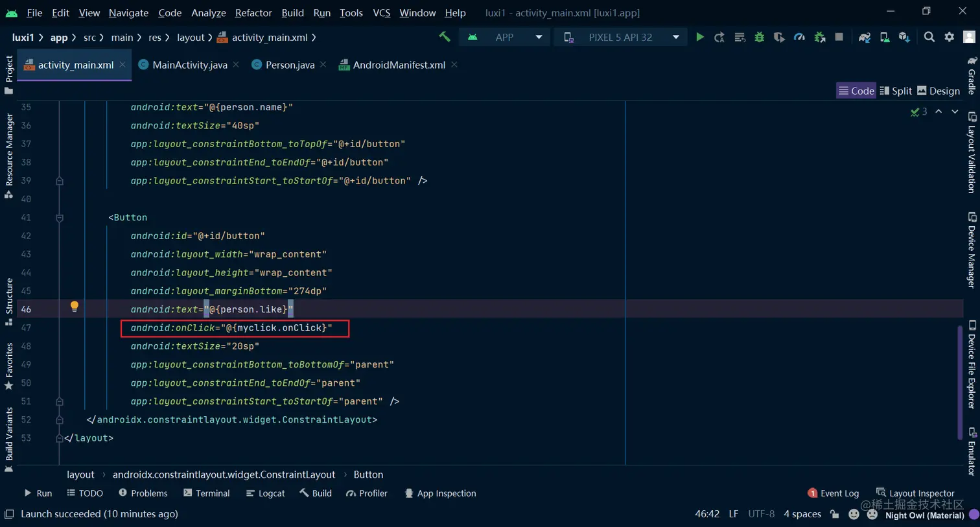Toggle the read-only lock icon in status bar
This screenshot has height=527, width=980.
coord(835,514)
